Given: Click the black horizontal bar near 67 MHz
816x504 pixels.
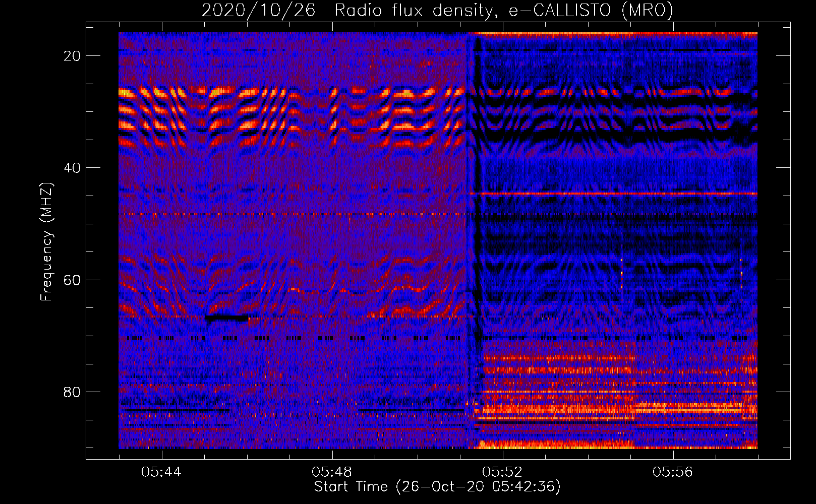Looking at the screenshot, I should point(227,318).
